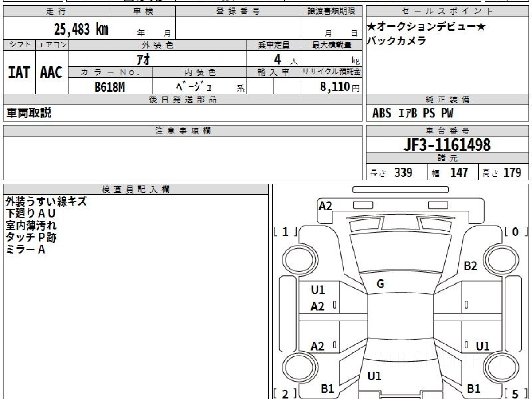Click the exterior color value アオ

(x=144, y=59)
